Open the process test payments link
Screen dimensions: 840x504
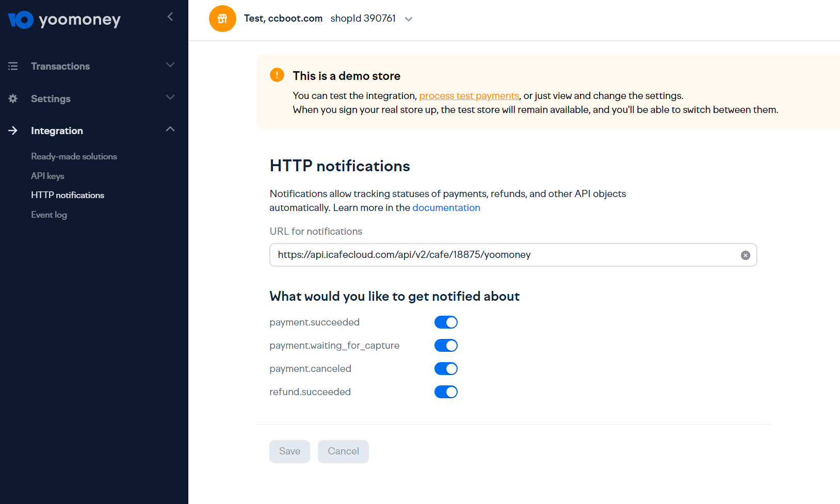469,95
